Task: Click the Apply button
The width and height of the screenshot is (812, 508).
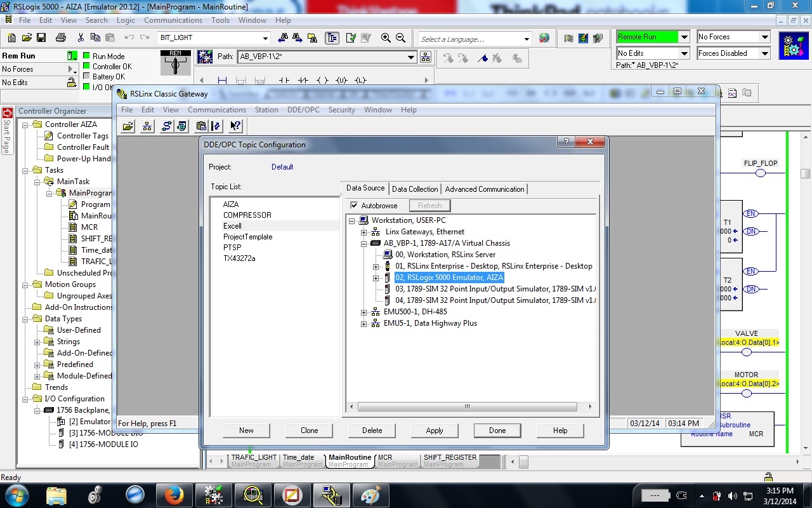Action: coord(435,431)
